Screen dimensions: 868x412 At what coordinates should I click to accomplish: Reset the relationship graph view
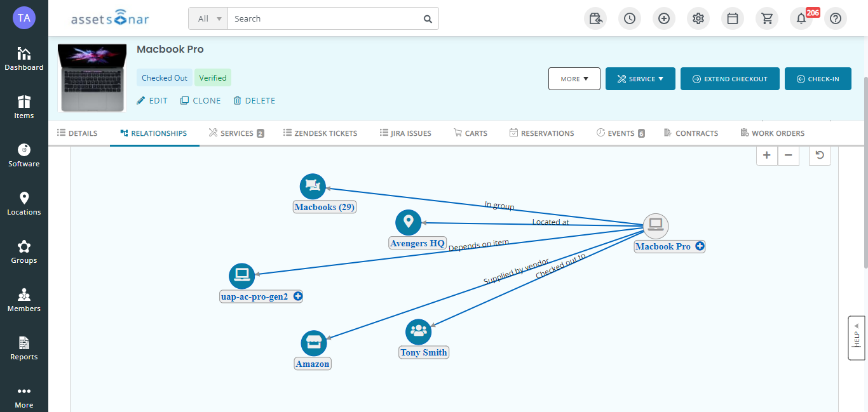820,155
